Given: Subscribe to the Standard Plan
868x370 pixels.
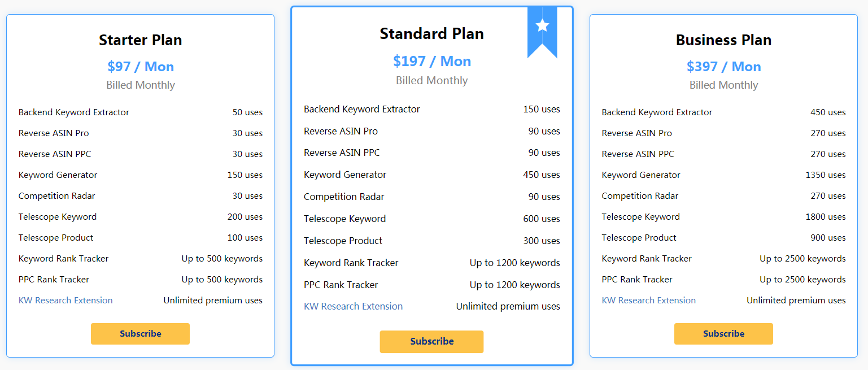Looking at the screenshot, I should tap(431, 342).
